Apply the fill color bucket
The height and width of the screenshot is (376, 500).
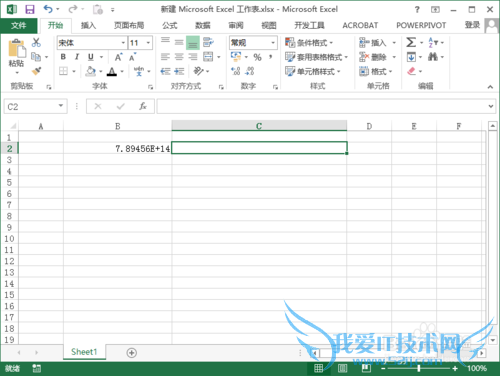91,71
